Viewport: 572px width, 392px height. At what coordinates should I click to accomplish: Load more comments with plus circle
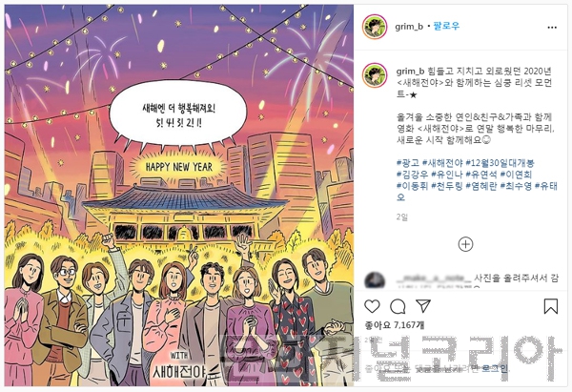point(465,244)
